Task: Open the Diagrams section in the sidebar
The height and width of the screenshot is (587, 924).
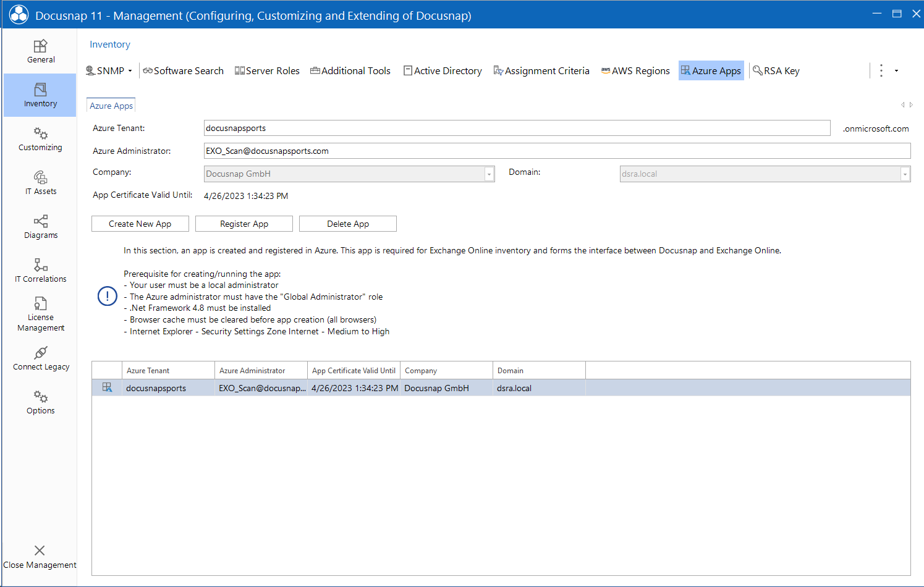Action: [x=40, y=227]
